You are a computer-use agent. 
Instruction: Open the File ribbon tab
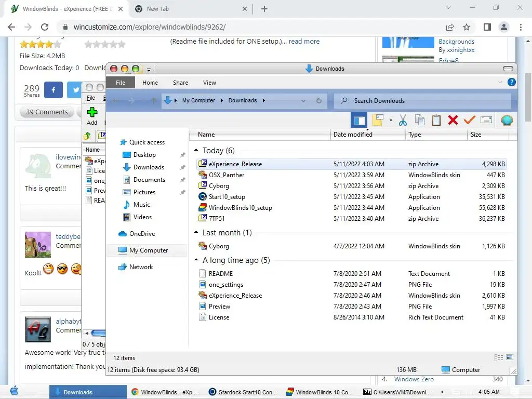tap(121, 83)
